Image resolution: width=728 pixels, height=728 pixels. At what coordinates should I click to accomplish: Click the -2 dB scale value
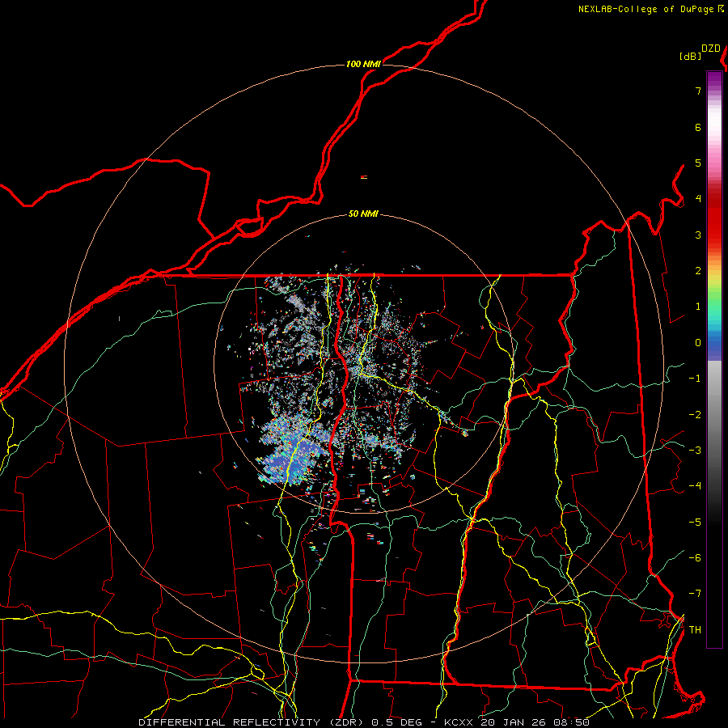click(695, 415)
